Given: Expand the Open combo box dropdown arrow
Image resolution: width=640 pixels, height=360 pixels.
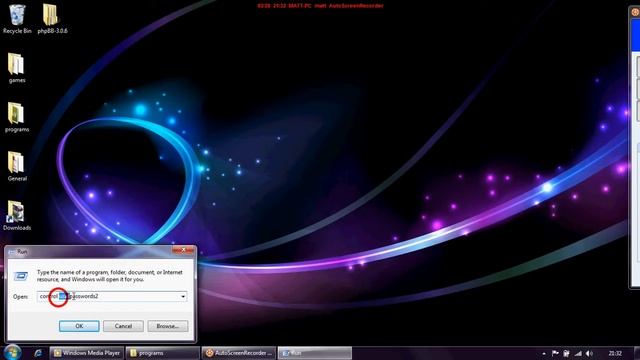Looking at the screenshot, I should (x=183, y=296).
